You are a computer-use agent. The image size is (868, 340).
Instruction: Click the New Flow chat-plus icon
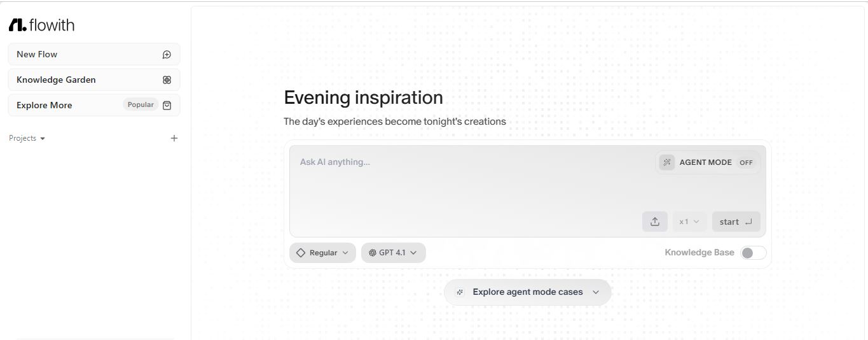point(167,55)
